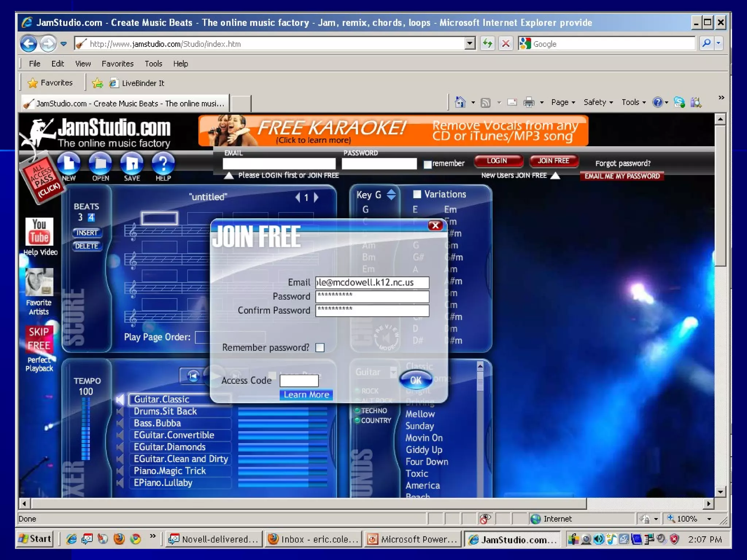The height and width of the screenshot is (560, 747).
Task: Check the Remember password checkbox
Action: pyautogui.click(x=320, y=347)
